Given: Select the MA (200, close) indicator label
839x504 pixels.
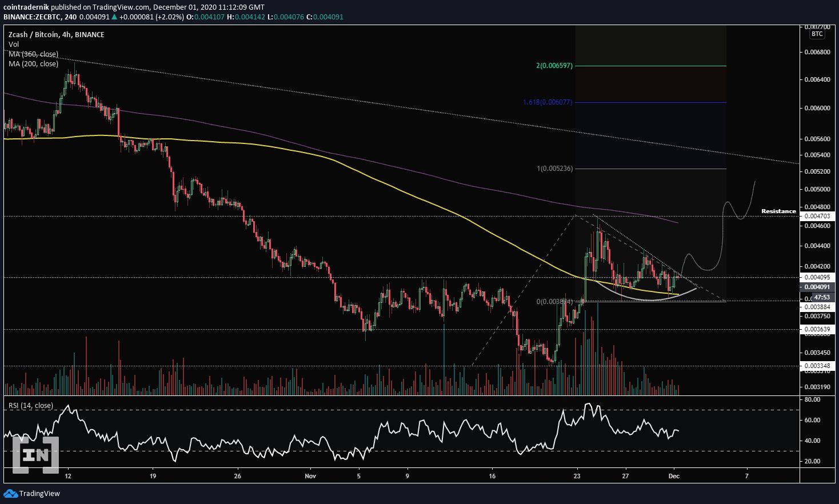Looking at the screenshot, I should pos(33,64).
